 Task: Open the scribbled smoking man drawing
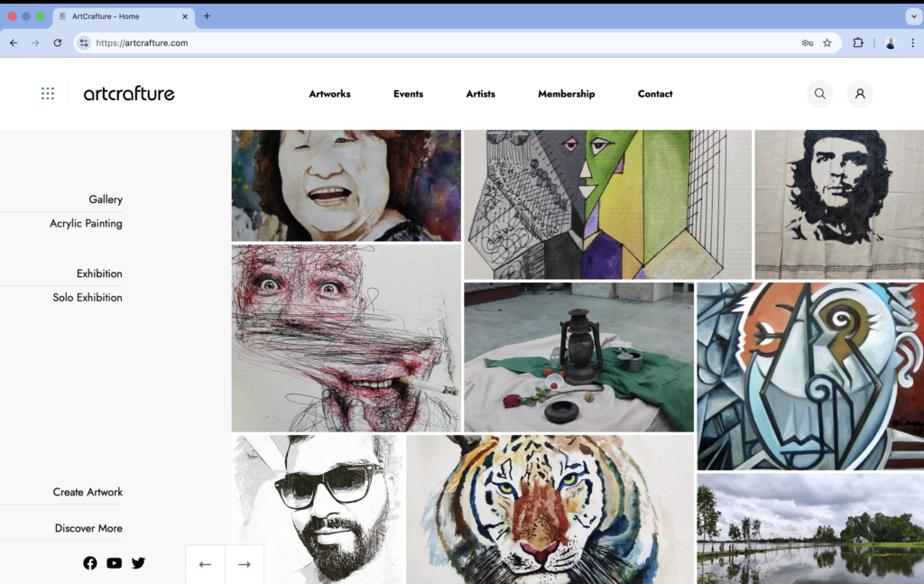click(x=346, y=338)
